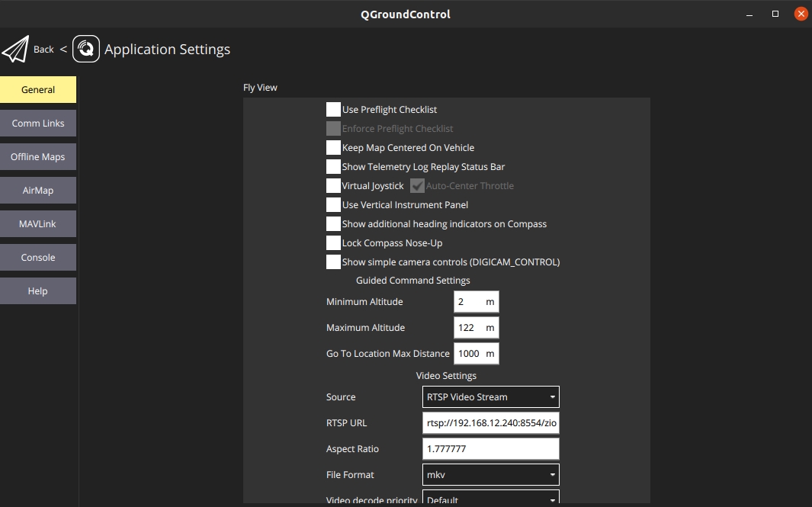Open the Console settings page
812x507 pixels.
coord(38,258)
